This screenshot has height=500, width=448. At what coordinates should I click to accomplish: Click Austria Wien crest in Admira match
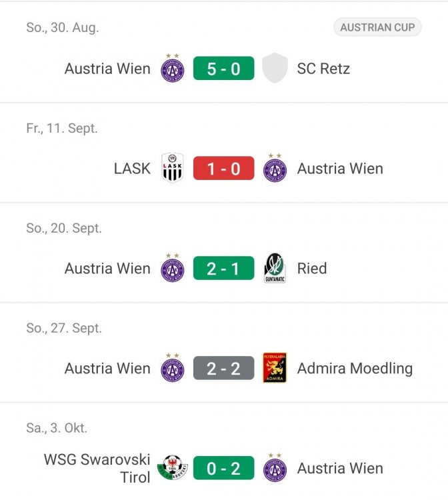click(x=173, y=367)
